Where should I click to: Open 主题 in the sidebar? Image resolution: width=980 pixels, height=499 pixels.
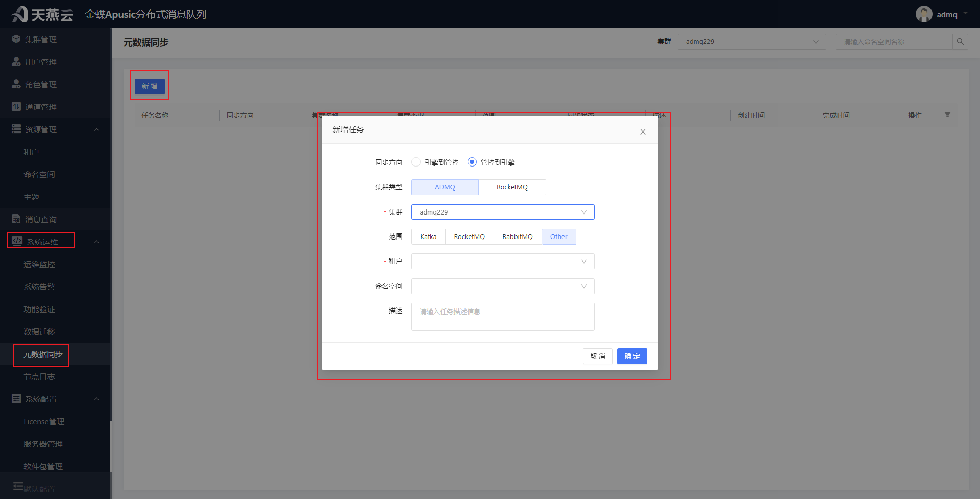click(x=31, y=197)
